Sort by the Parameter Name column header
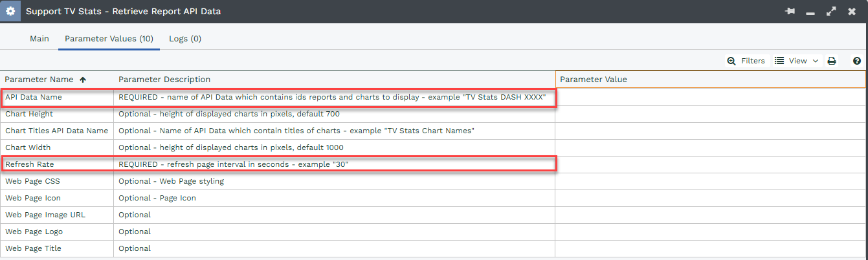868x260 pixels. tap(39, 80)
